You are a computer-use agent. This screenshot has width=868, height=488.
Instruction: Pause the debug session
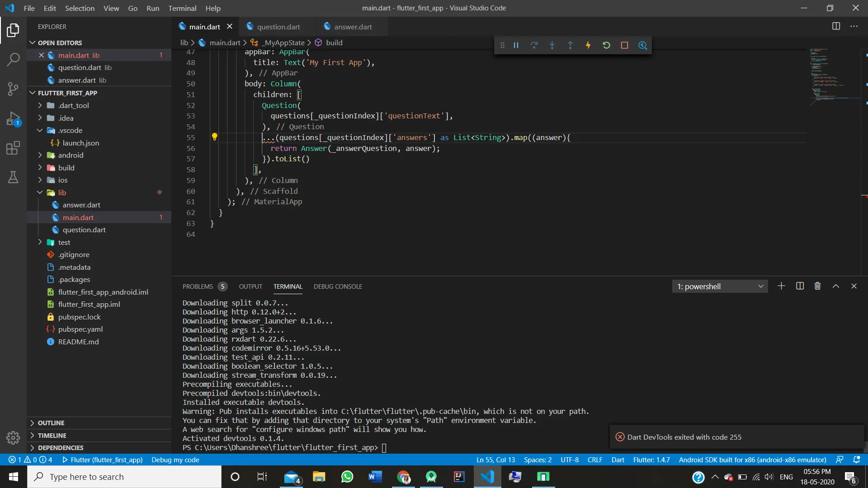coord(516,45)
